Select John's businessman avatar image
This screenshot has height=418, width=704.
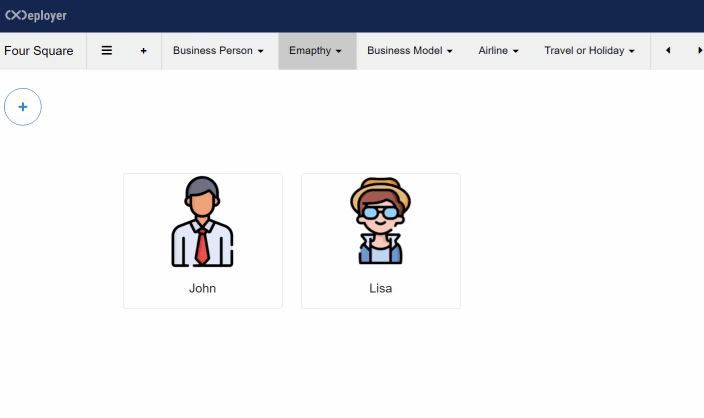[x=202, y=222]
